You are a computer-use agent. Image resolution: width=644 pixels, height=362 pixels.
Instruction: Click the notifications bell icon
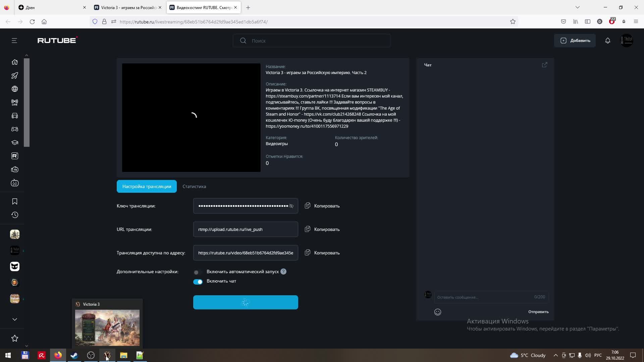click(x=607, y=41)
